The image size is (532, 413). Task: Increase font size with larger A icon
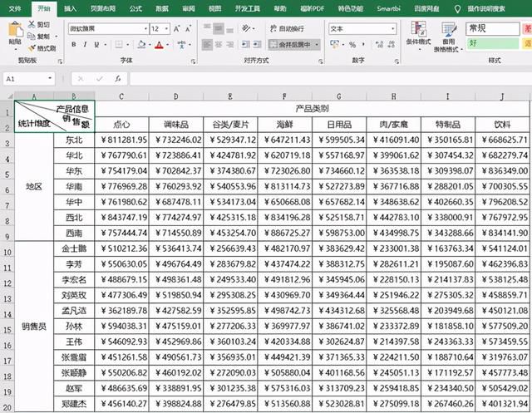click(176, 29)
